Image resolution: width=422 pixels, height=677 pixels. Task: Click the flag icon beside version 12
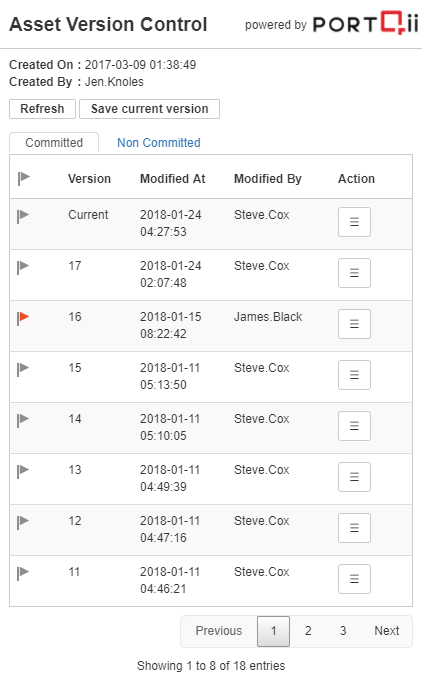coord(23,522)
